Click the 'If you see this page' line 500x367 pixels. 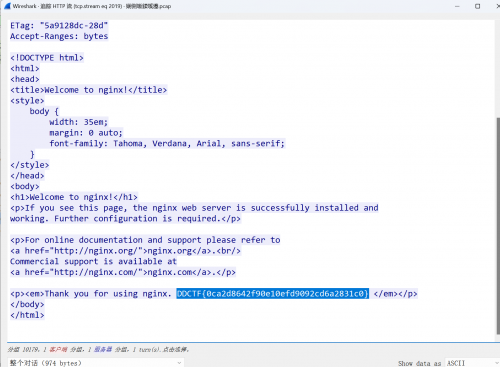coord(194,208)
